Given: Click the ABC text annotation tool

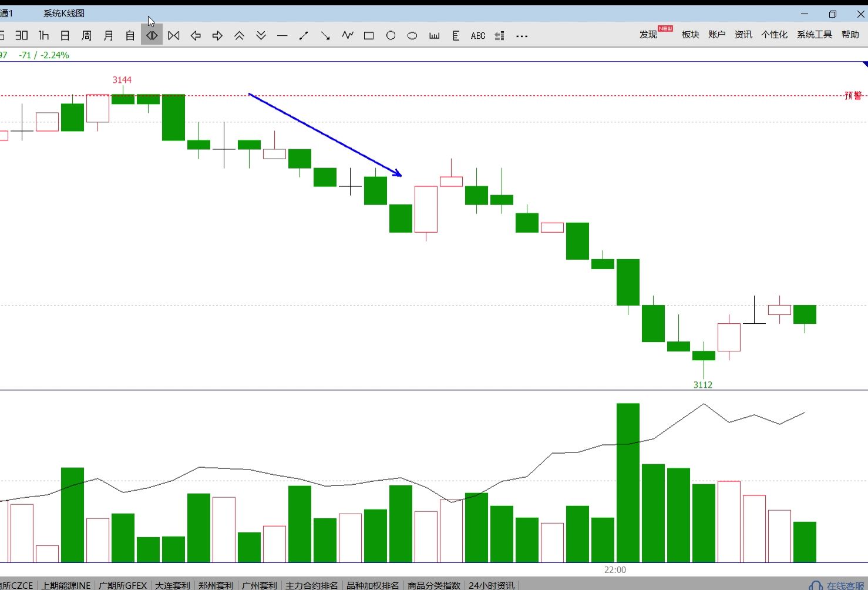Looking at the screenshot, I should coord(478,36).
